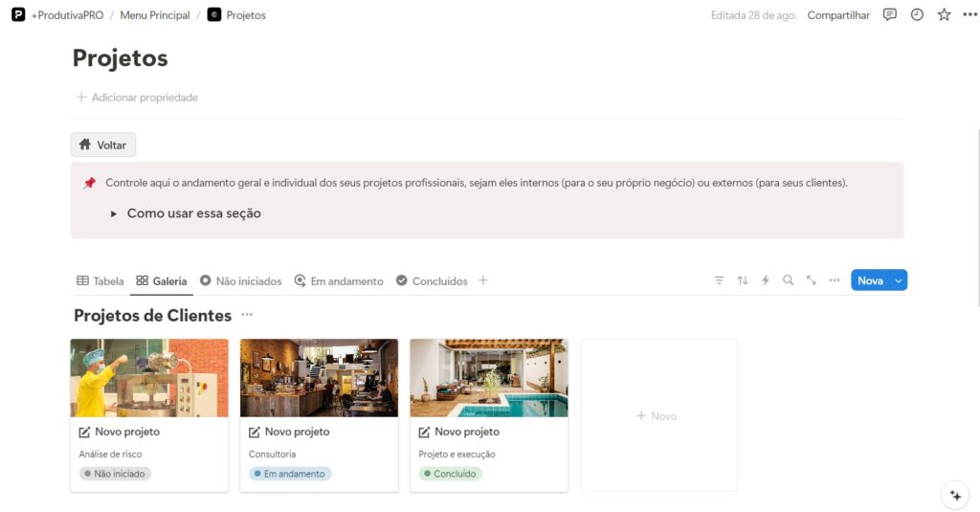
Task: Click Compartilhar in the top bar
Action: pyautogui.click(x=838, y=15)
